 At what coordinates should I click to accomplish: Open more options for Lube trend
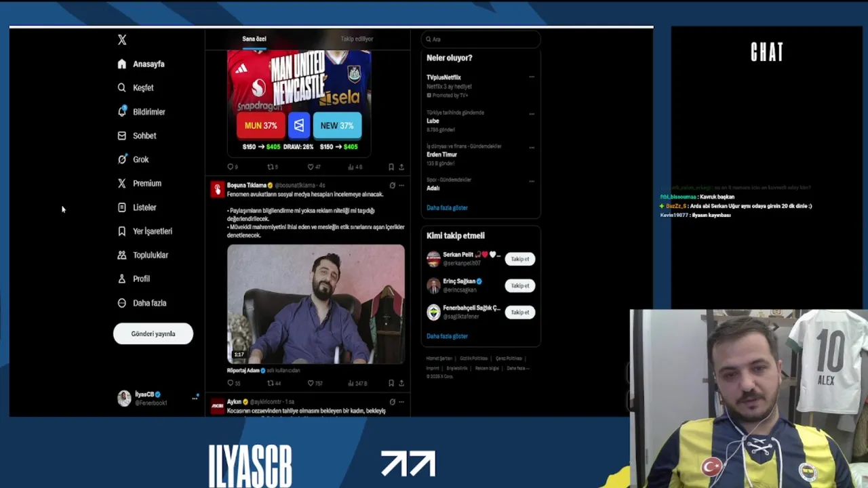532,113
